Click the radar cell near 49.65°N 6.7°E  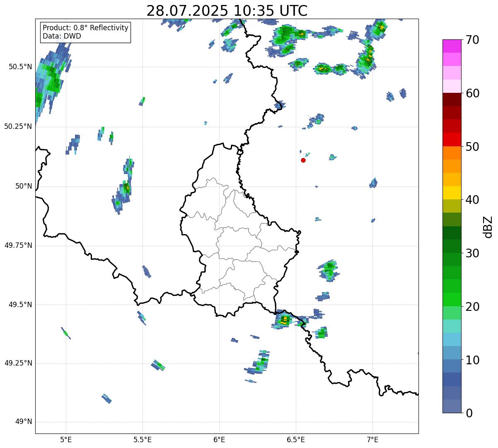(329, 270)
